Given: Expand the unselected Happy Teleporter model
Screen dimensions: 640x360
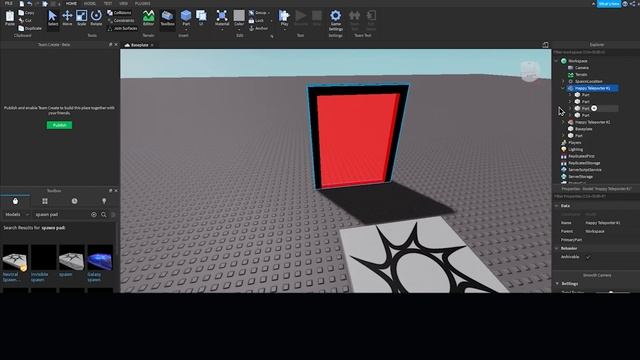Looking at the screenshot, I should pos(563,122).
